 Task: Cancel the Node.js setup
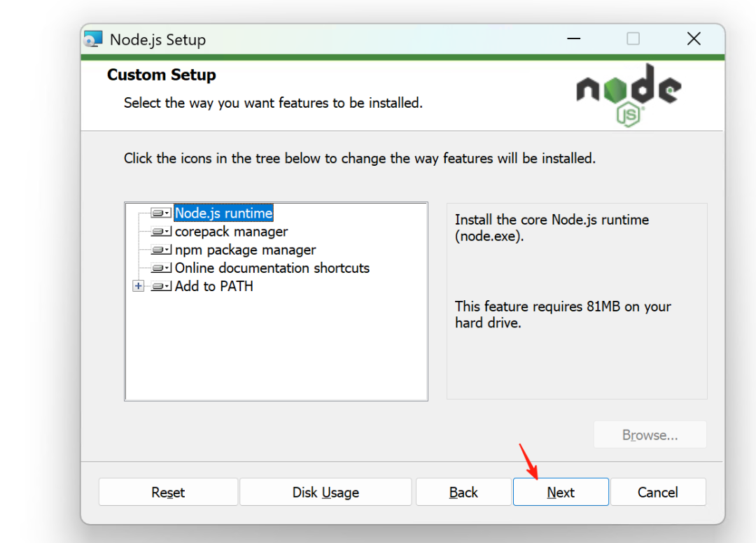658,492
